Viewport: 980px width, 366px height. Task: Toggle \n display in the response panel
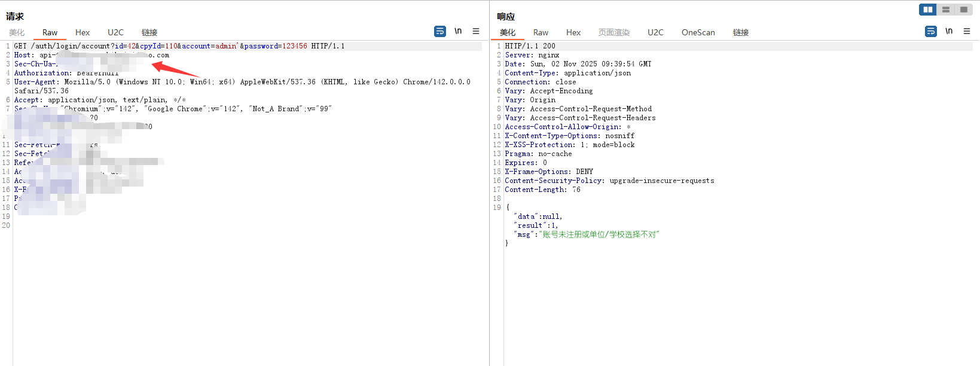(x=949, y=31)
